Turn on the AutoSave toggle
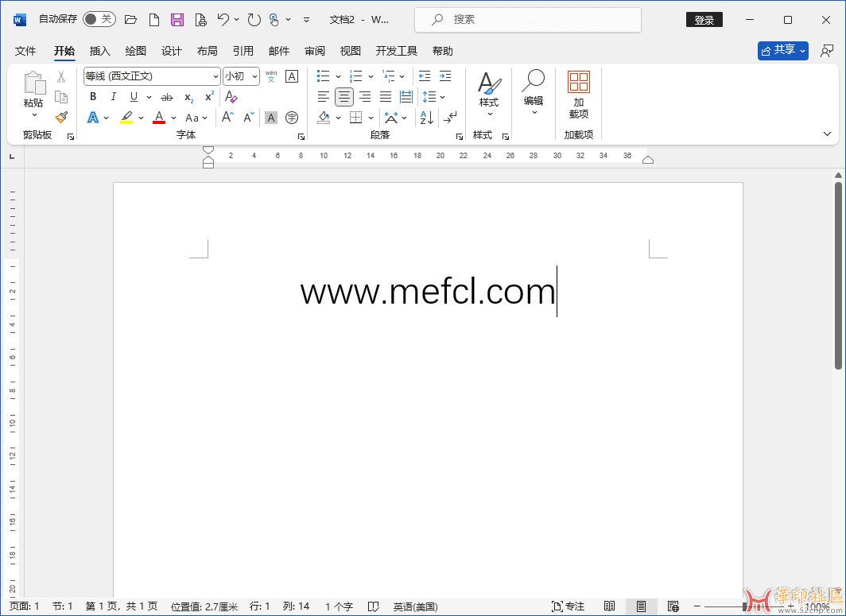Viewport: 846px width, 616px height. click(x=99, y=17)
